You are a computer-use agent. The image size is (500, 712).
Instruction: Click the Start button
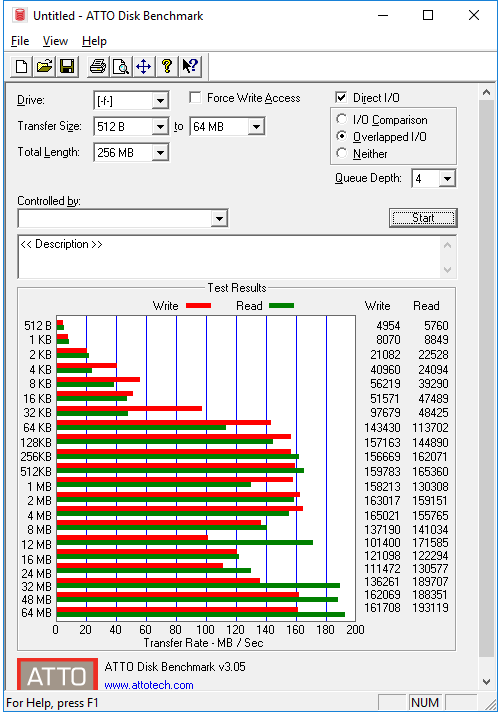point(423,218)
